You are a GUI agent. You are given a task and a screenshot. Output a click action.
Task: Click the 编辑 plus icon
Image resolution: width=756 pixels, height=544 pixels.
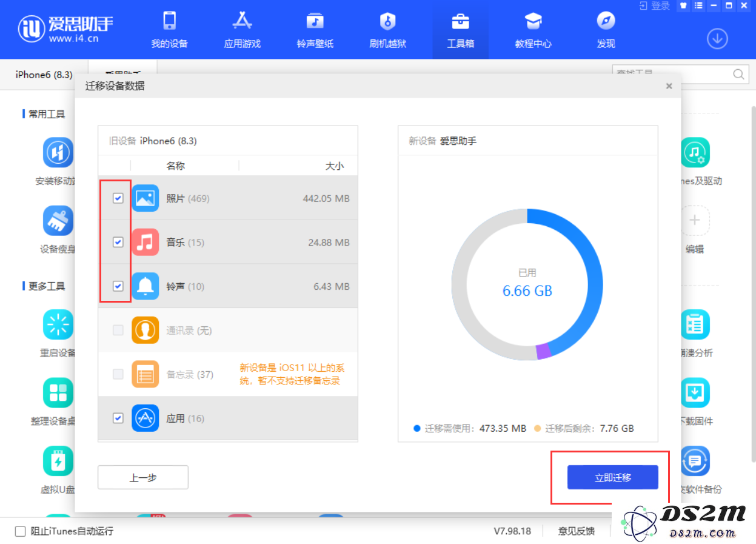pos(695,220)
